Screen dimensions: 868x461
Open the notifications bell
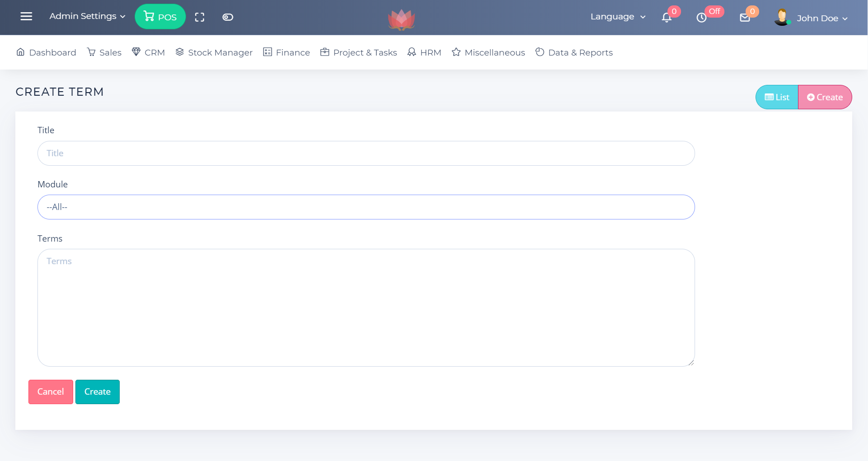667,18
